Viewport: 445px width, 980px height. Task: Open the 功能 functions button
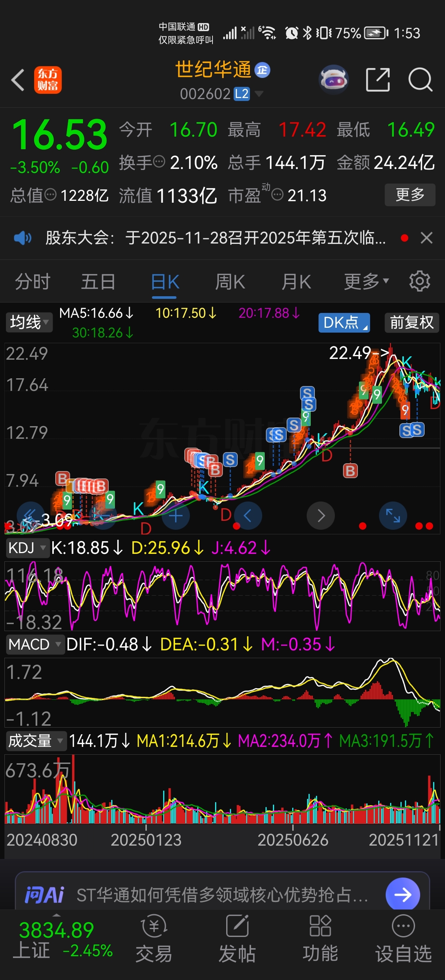320,939
